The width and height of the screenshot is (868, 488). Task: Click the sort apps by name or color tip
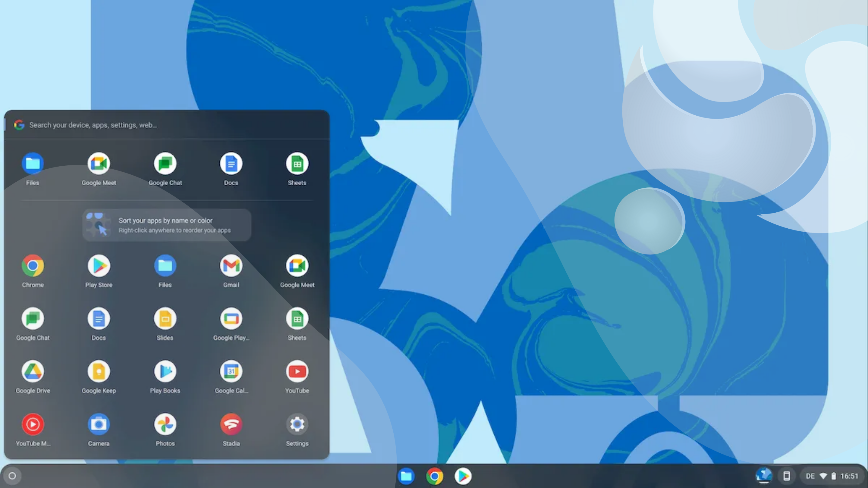click(x=167, y=225)
